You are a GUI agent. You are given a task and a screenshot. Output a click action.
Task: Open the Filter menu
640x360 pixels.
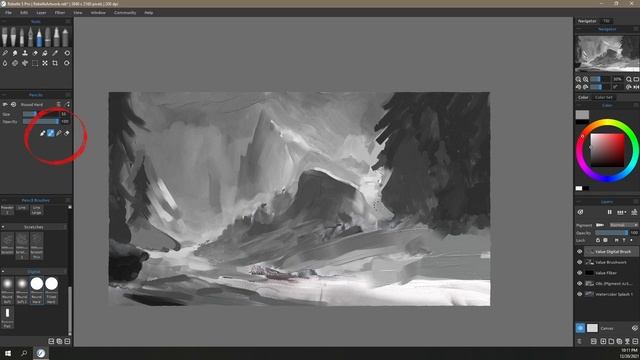coord(60,13)
